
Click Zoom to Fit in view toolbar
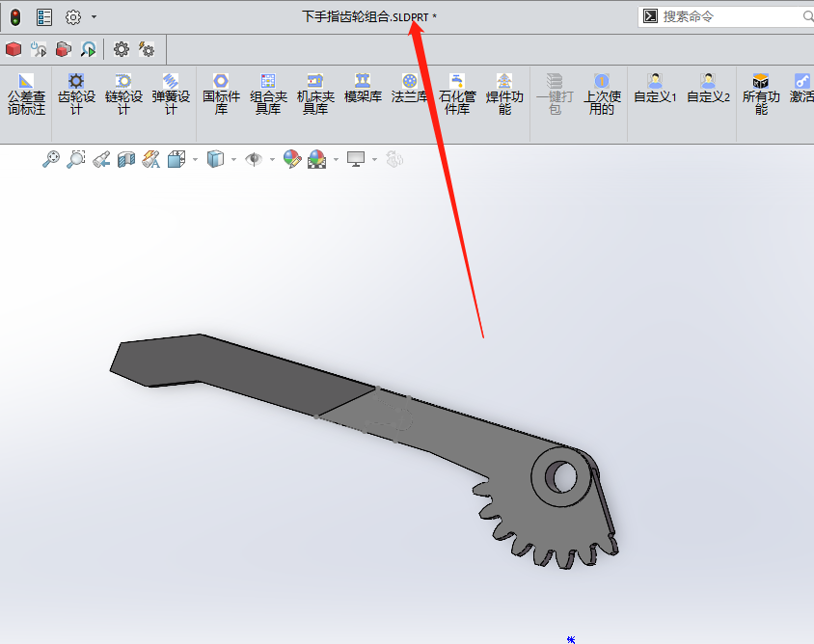[x=51, y=159]
